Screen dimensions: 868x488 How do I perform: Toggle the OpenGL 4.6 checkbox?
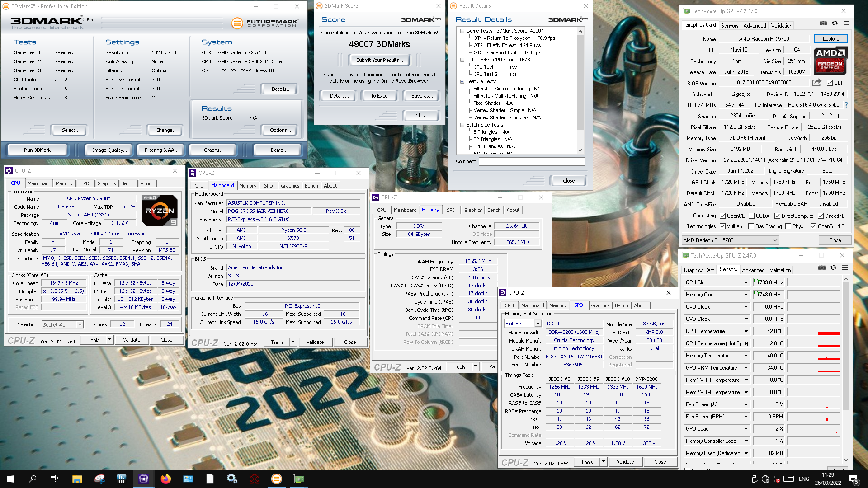click(813, 226)
